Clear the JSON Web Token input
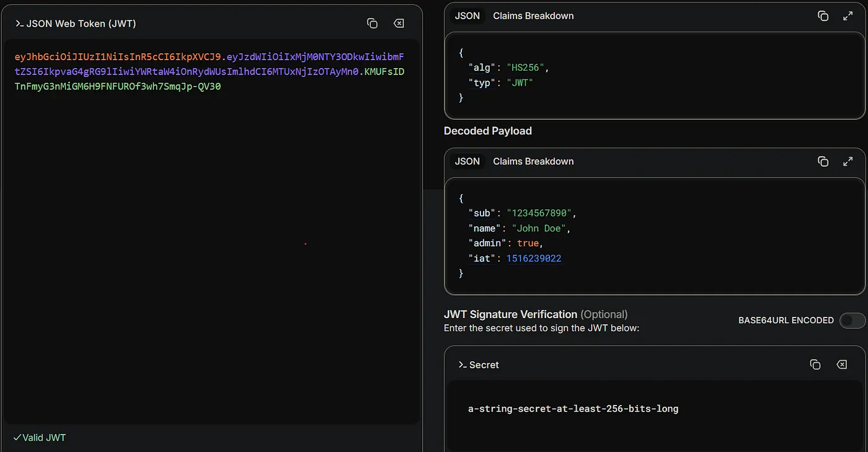Viewport: 868px width, 452px height. pos(399,24)
